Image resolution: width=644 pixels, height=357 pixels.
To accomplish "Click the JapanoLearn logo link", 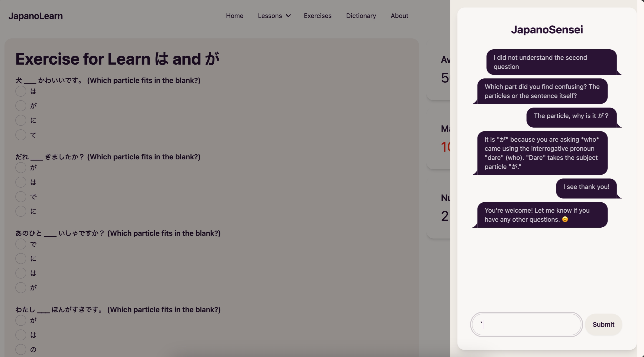I will point(35,16).
